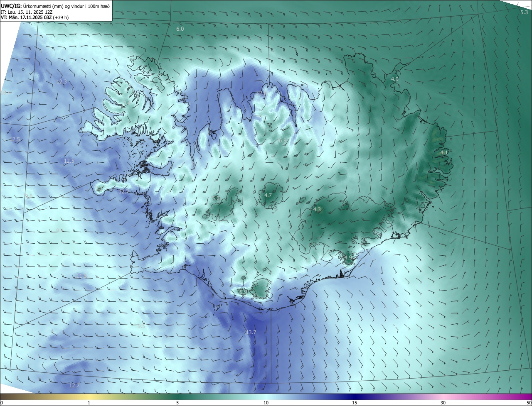The image size is (532, 406).
Task: Click the legend tick label '1'
Action: coord(89,403)
